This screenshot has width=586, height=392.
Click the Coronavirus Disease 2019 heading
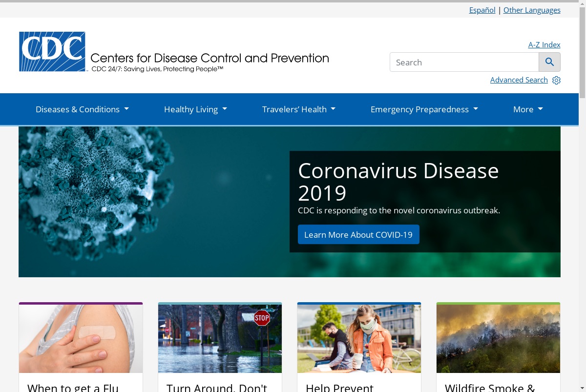[x=398, y=182]
